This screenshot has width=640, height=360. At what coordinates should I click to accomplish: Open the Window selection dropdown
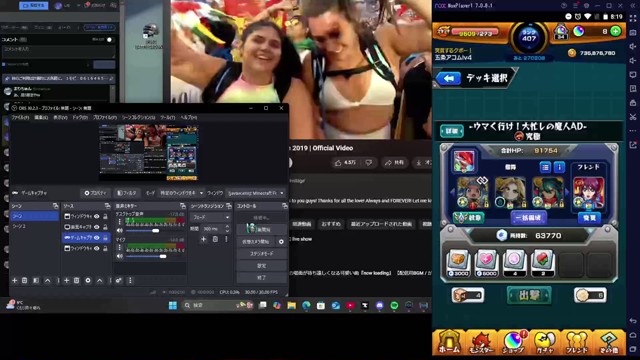click(256, 193)
